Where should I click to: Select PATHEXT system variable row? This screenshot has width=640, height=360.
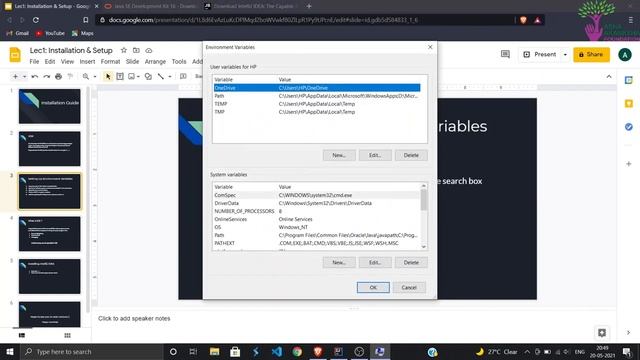[317, 243]
